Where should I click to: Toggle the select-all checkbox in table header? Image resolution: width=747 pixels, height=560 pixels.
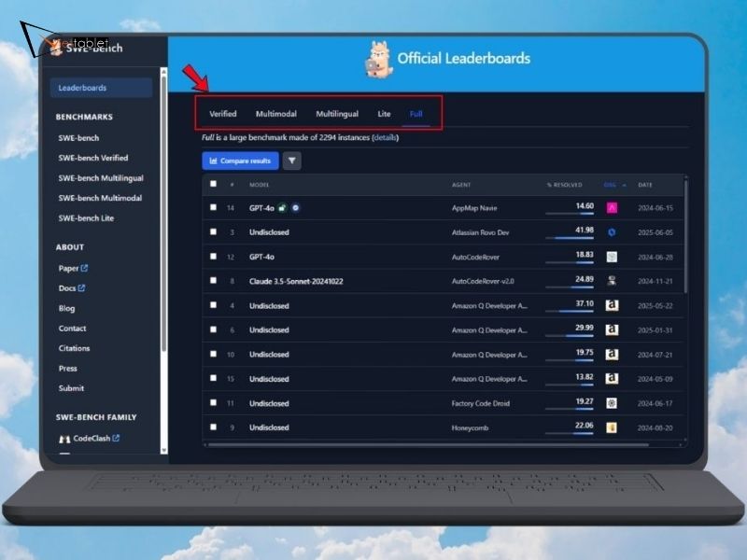pyautogui.click(x=213, y=184)
